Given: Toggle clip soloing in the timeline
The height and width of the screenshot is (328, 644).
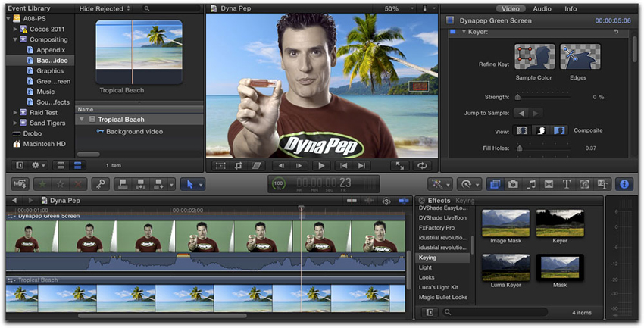Looking at the screenshot, I should tap(386, 201).
